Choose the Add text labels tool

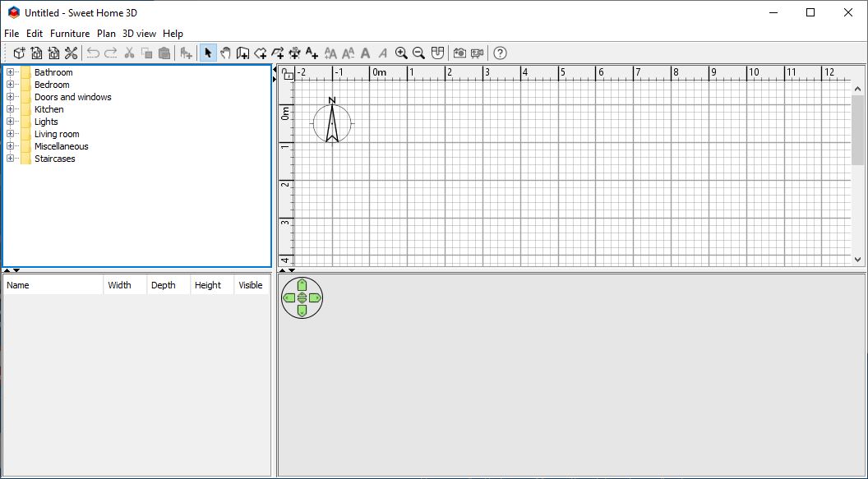312,53
